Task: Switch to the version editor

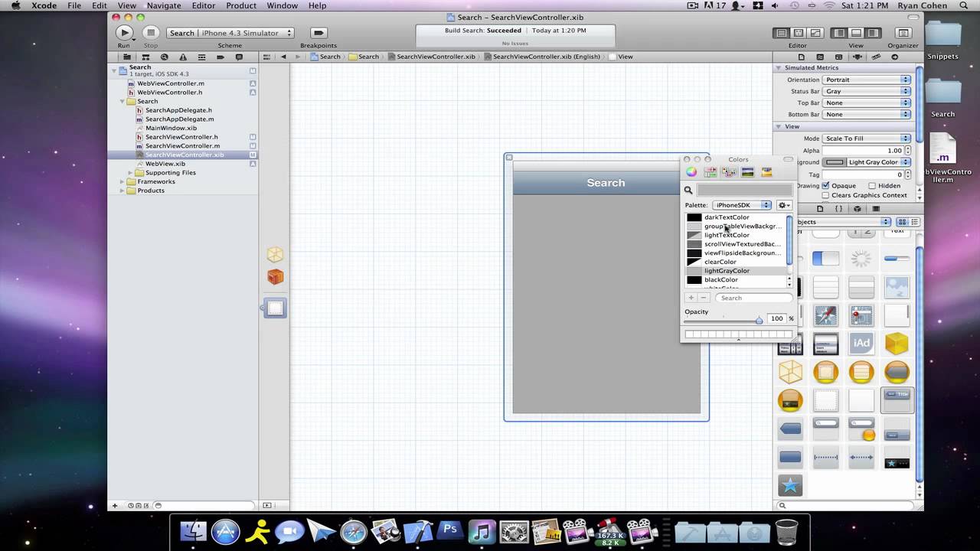Action: pyautogui.click(x=815, y=33)
